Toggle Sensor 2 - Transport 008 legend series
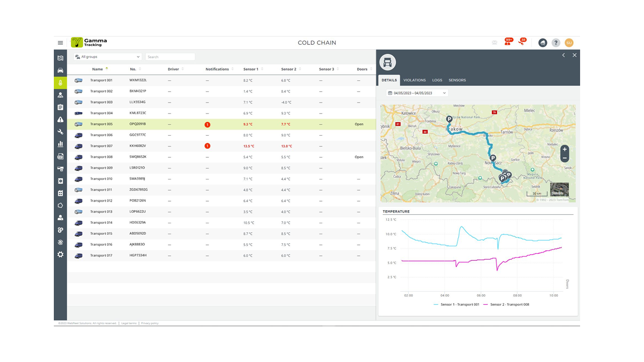This screenshot has width=644, height=362. 506,304
